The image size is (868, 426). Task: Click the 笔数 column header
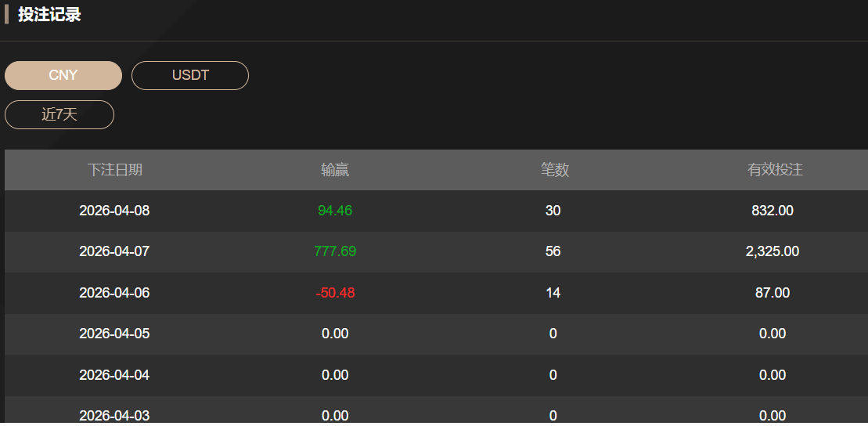tap(554, 170)
